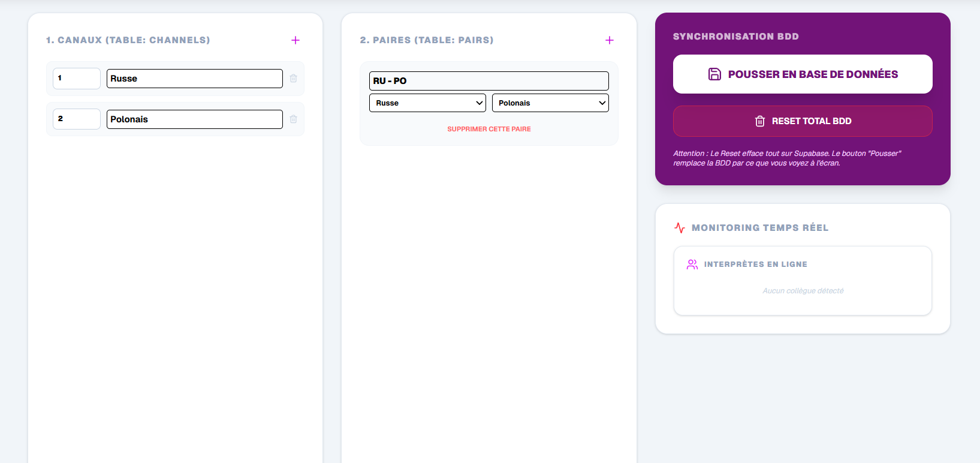980x463 pixels.
Task: Select the channel number field containing 2
Action: pos(76,119)
